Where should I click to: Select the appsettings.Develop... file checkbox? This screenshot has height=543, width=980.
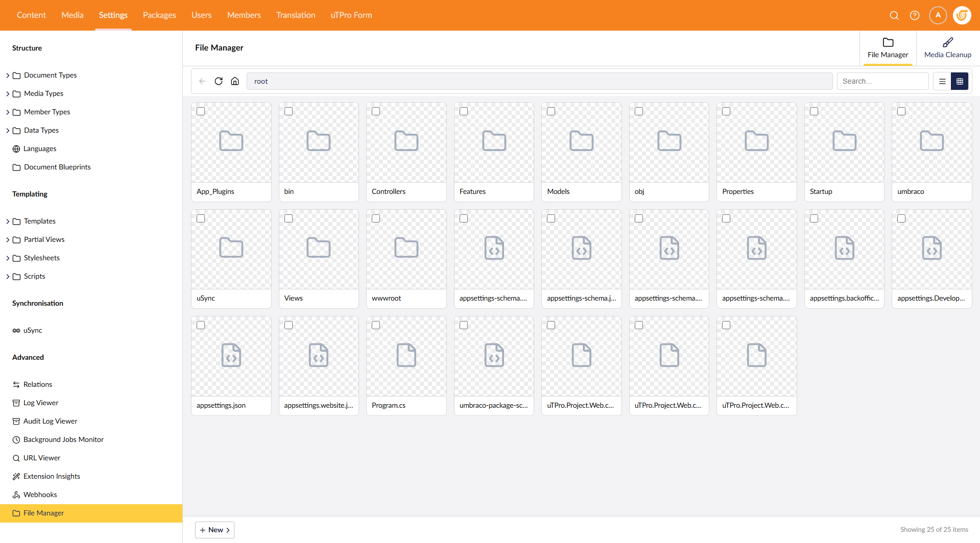(x=901, y=218)
